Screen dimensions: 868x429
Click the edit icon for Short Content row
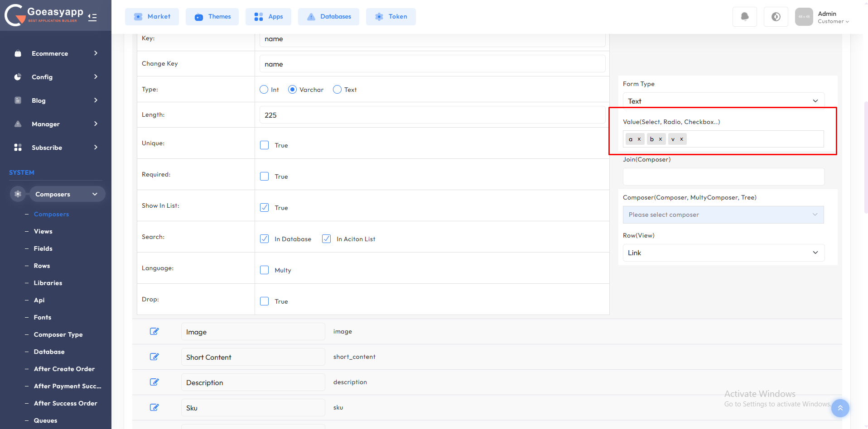(x=154, y=357)
